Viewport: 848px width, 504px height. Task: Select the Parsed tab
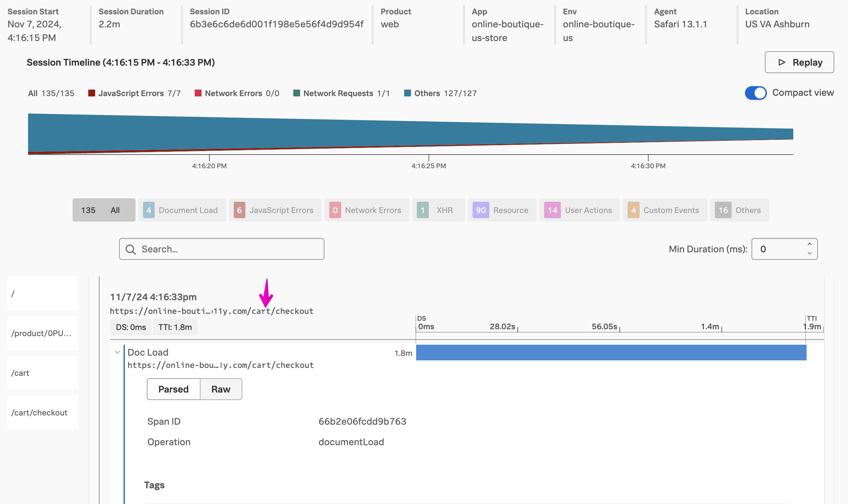pyautogui.click(x=174, y=389)
